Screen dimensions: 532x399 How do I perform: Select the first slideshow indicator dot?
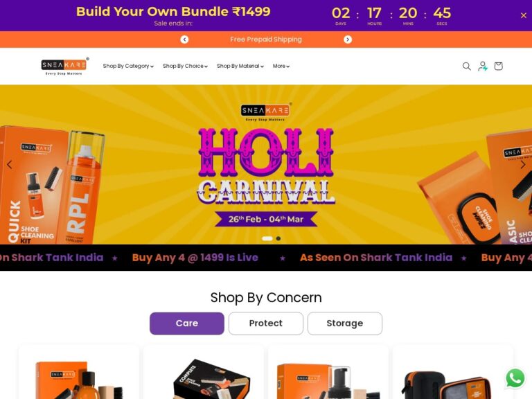[x=267, y=238]
